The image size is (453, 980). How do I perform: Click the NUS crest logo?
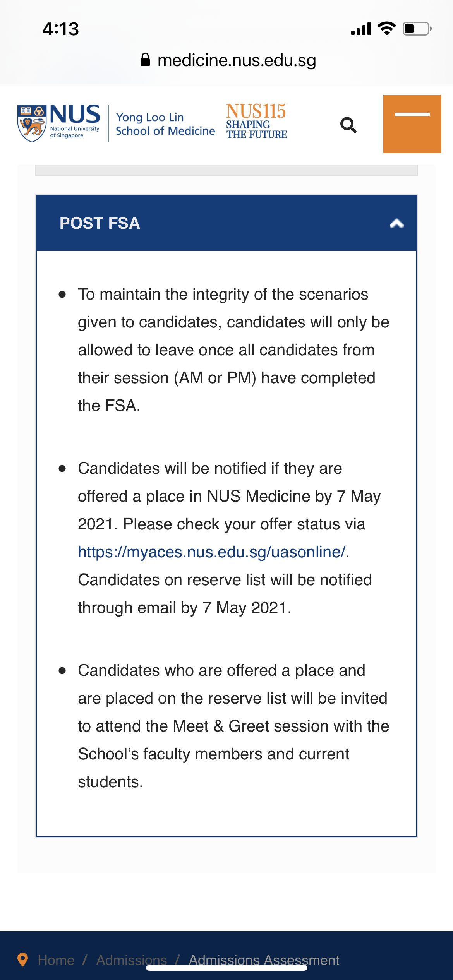[x=32, y=123]
